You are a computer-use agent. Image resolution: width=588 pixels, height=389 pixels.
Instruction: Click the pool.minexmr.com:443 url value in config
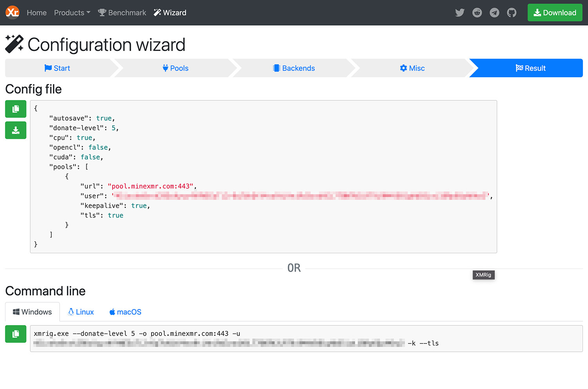151,186
